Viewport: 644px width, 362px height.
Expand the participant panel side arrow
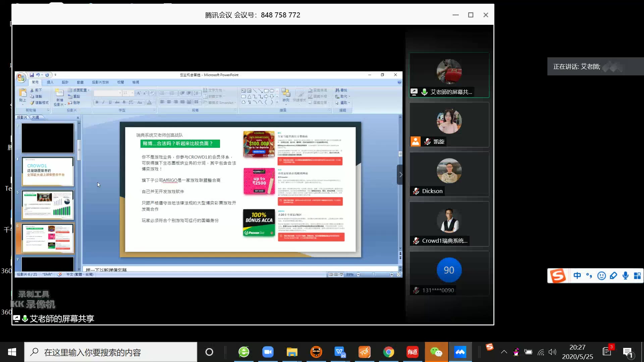coord(400,175)
